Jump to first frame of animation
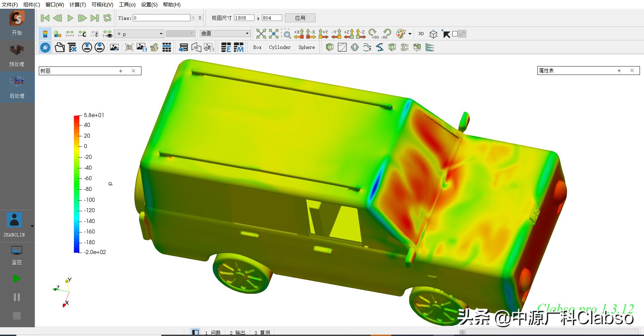The width and height of the screenshot is (644, 336). coord(45,18)
